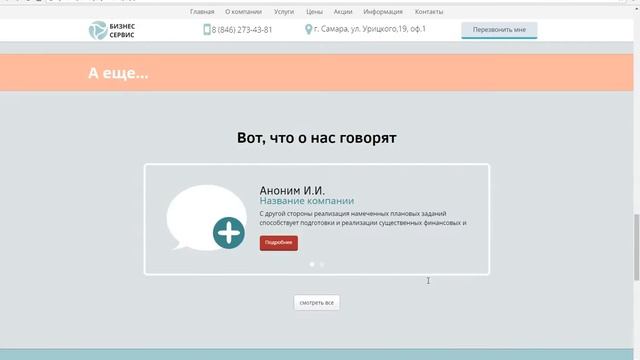This screenshot has height=360, width=640.
Task: Click the Перезвонить мне button
Action: click(499, 30)
